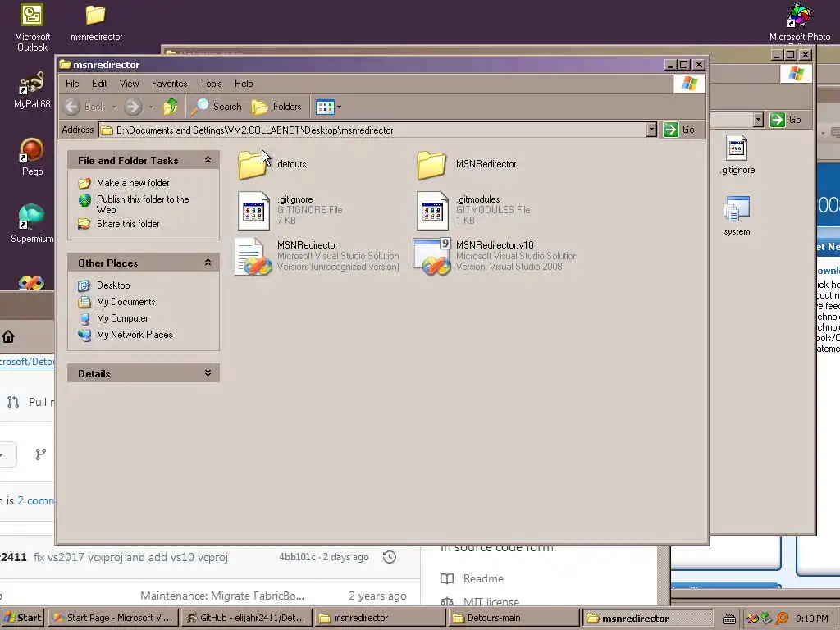Click Go button in msnredirector window
The height and width of the screenshot is (630, 840).
click(x=680, y=130)
